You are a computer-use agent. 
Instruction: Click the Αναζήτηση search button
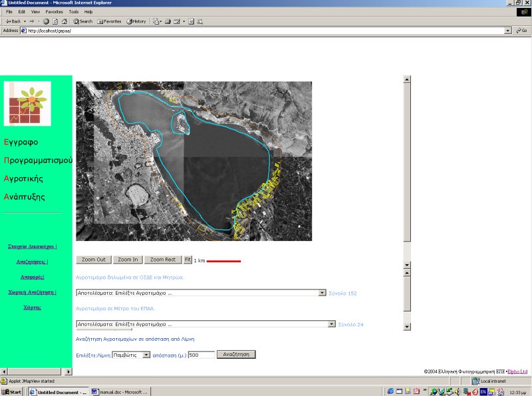point(236,355)
